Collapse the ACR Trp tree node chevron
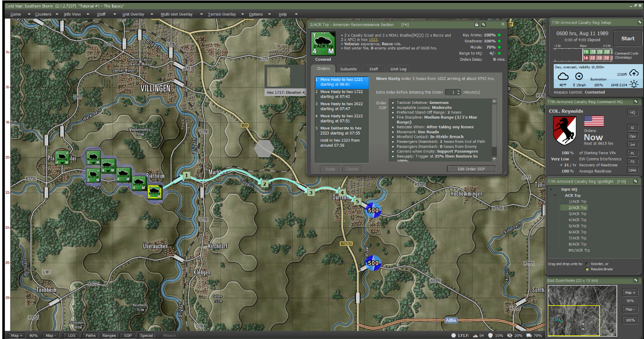Viewport: 644px width, 339px height. tap(555, 196)
